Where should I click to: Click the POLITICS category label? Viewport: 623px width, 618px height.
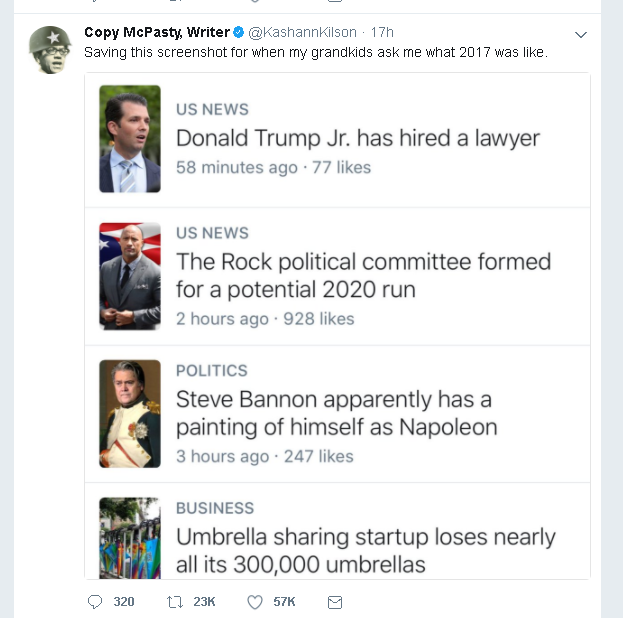click(212, 370)
